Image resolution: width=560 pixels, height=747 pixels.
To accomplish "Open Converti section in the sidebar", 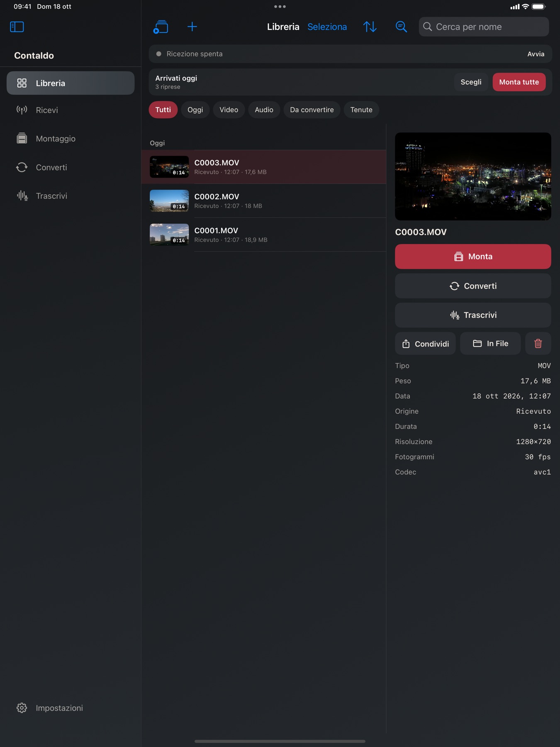I will point(71,167).
